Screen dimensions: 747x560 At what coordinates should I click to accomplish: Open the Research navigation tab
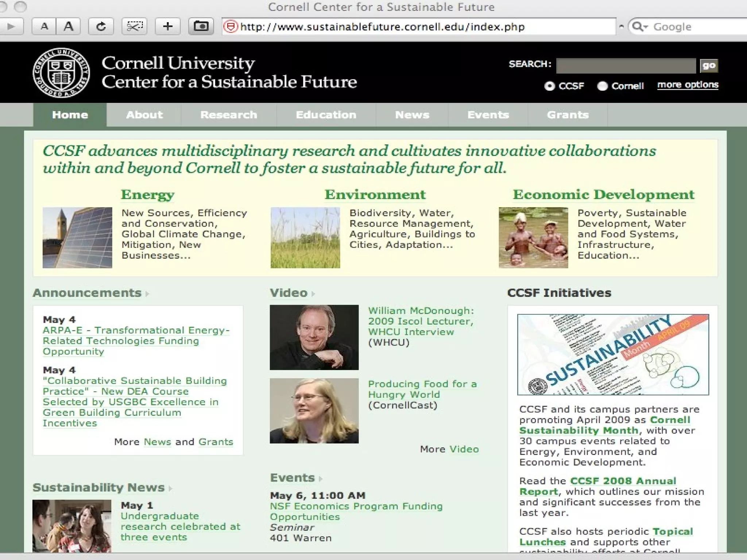[x=229, y=115]
